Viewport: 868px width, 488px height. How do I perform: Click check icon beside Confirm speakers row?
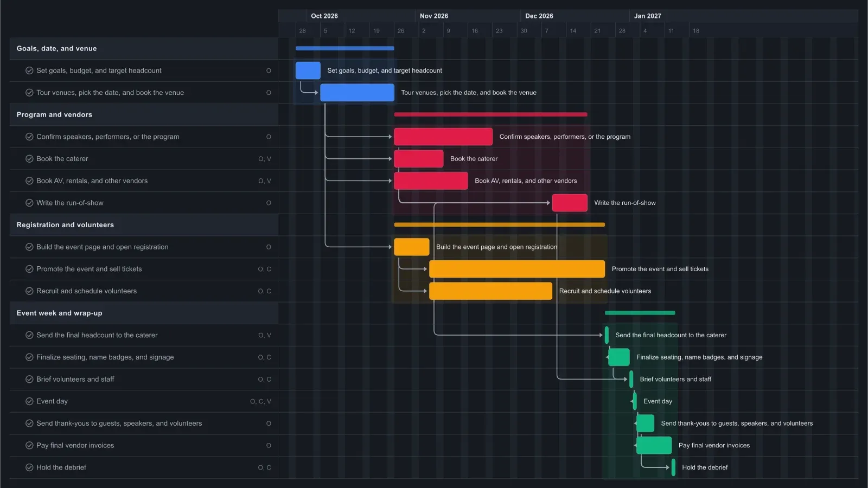click(x=29, y=137)
